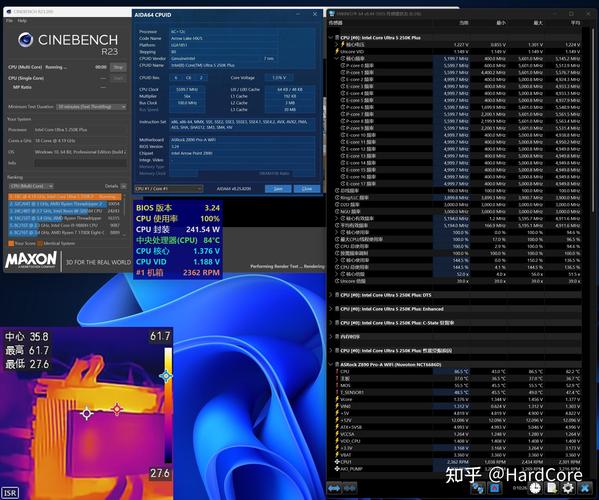599x500 pixels.
Task: Click the blue X icon in HWiNFO toolbar
Action: [585, 488]
